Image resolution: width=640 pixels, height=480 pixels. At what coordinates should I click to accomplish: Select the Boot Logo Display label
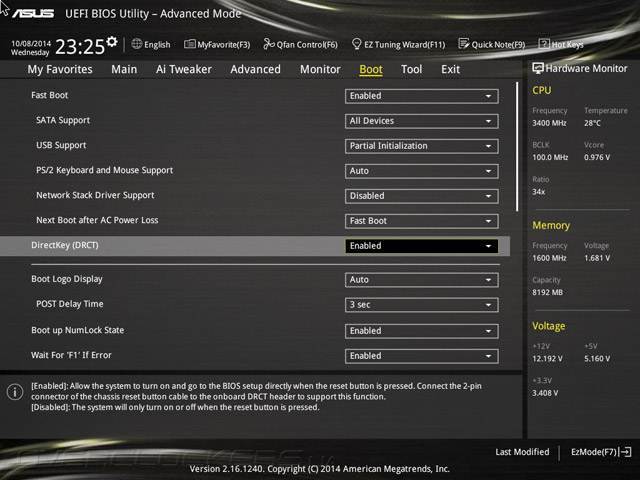67,279
